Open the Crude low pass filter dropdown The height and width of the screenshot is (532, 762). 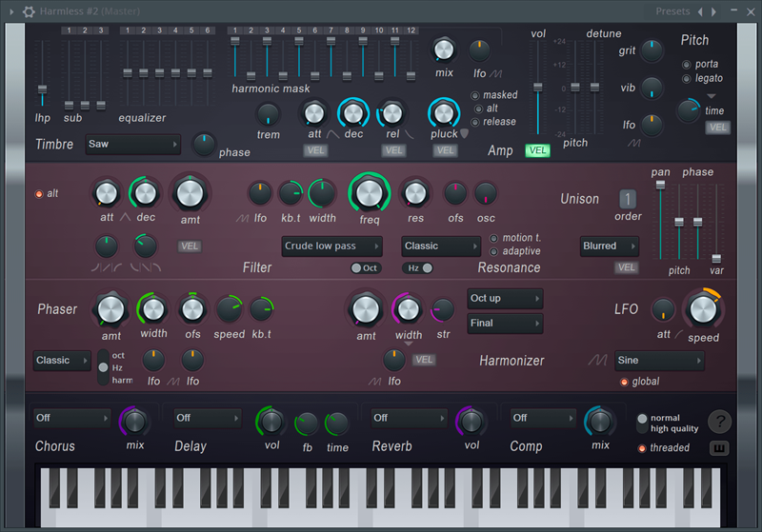(331, 246)
